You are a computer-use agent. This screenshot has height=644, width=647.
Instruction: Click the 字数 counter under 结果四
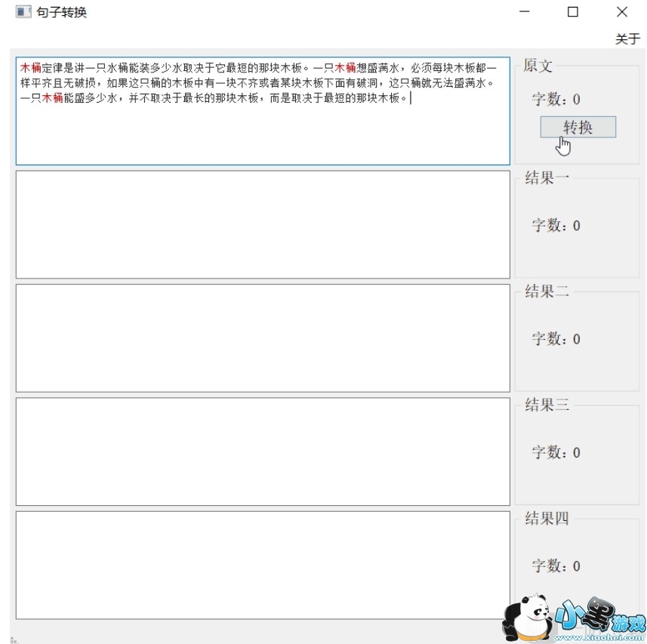pyautogui.click(x=556, y=566)
